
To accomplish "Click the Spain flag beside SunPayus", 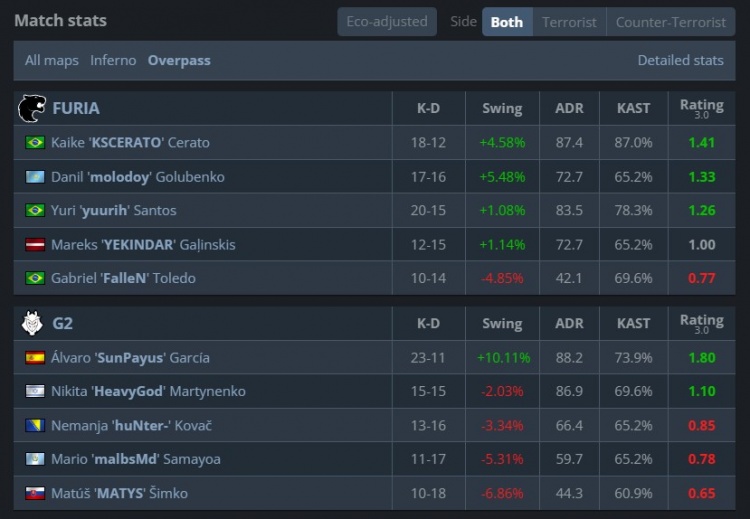I will click(35, 358).
